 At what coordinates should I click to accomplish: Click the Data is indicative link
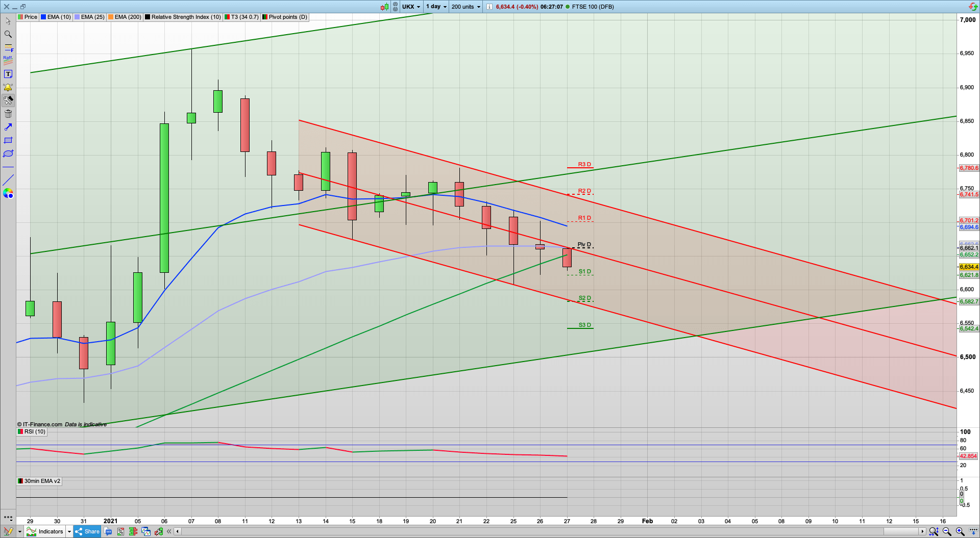(x=85, y=424)
